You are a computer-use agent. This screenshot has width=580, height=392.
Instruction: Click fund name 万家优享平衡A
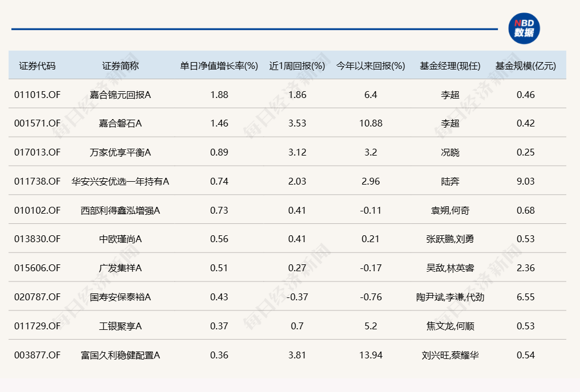click(x=120, y=152)
